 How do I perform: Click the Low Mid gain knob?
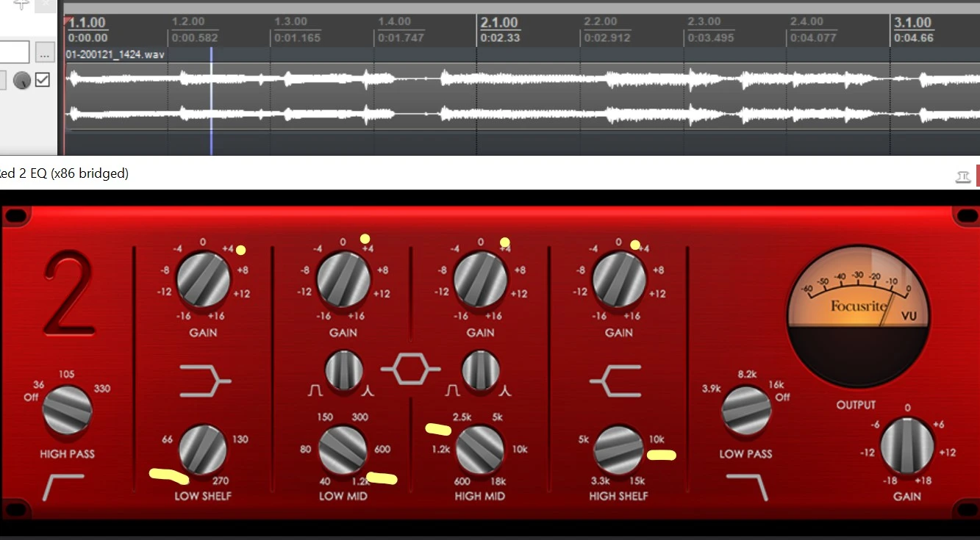(x=343, y=279)
